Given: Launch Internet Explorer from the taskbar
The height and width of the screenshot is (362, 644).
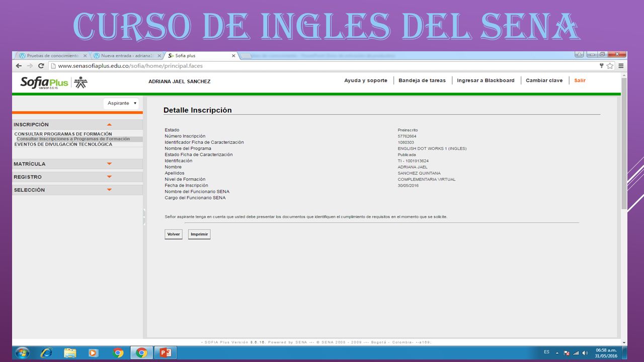Looking at the screenshot, I should (x=46, y=353).
